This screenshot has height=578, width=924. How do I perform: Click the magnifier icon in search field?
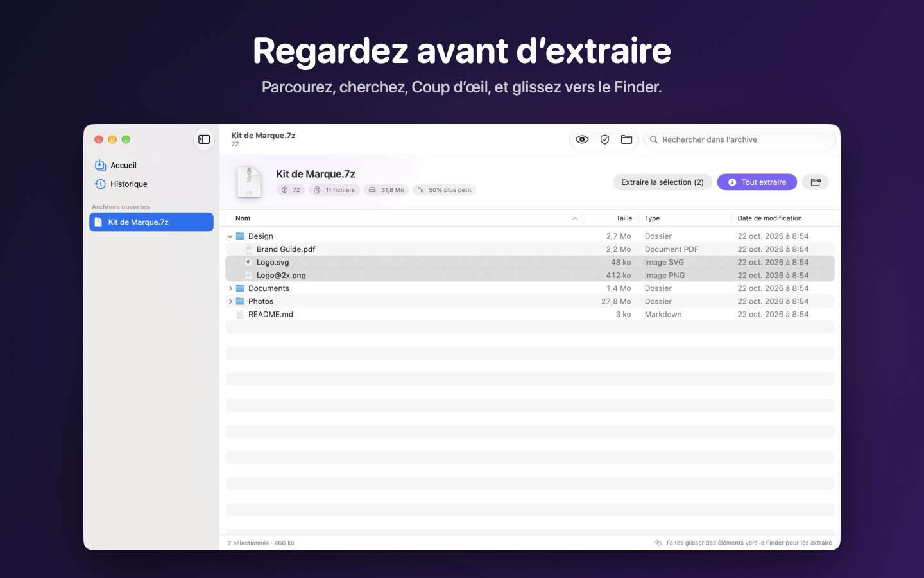coord(654,139)
